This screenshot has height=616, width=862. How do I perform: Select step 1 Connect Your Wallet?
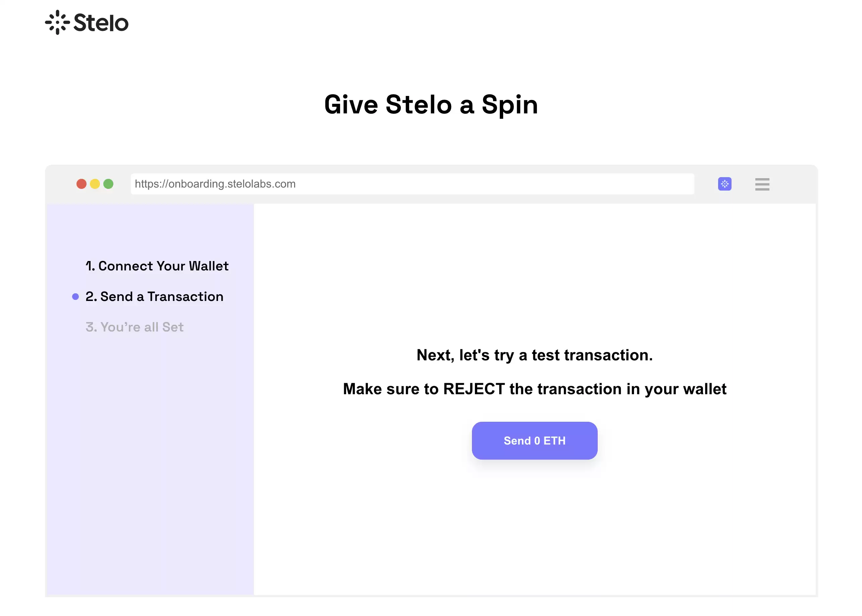click(157, 266)
